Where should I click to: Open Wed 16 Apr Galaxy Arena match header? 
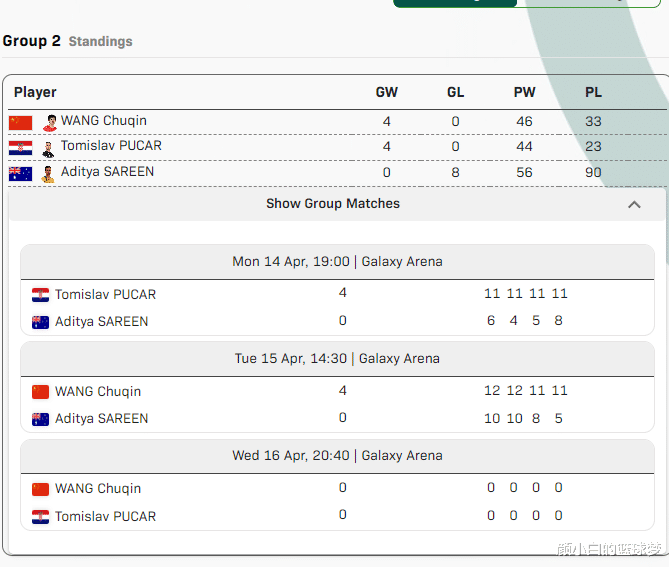(337, 456)
